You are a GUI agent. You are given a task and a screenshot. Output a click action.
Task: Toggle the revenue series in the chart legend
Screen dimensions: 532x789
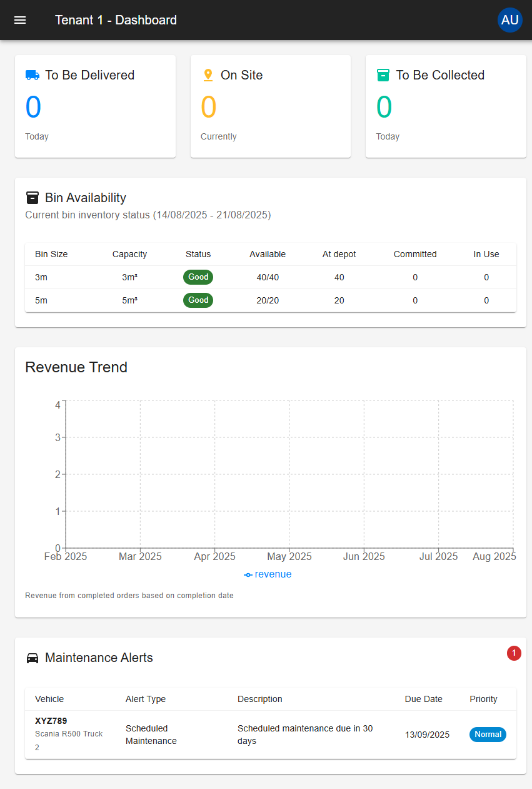(273, 574)
